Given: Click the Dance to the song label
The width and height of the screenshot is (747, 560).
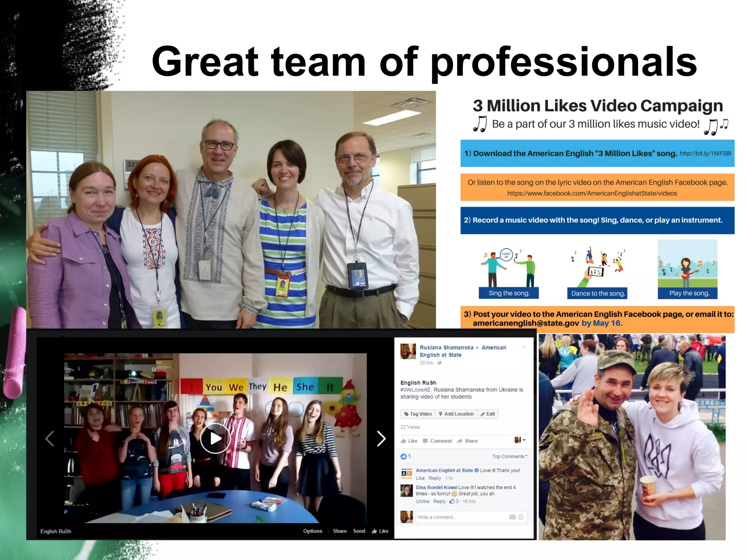Looking at the screenshot, I should (597, 293).
